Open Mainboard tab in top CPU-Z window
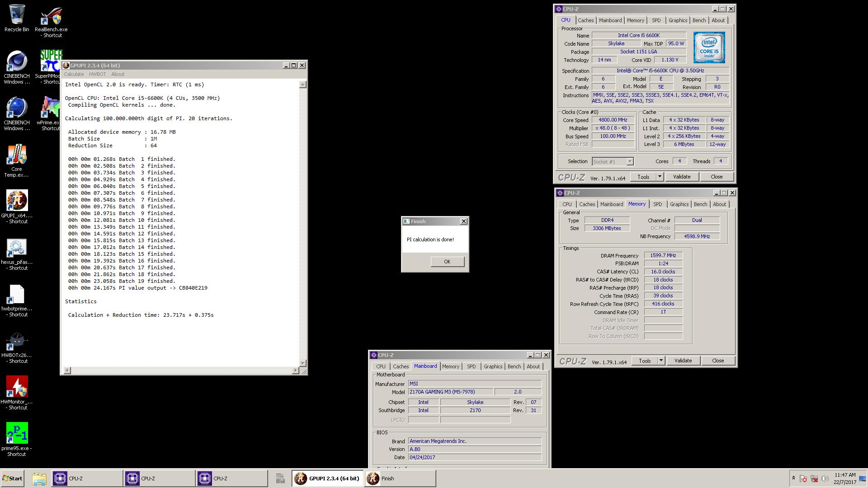 (610, 20)
